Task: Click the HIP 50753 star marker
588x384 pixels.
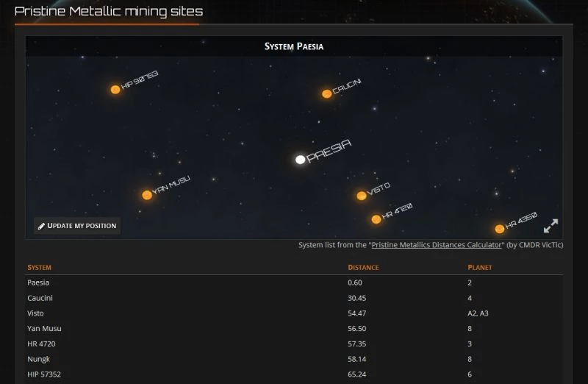Action: pyautogui.click(x=115, y=90)
